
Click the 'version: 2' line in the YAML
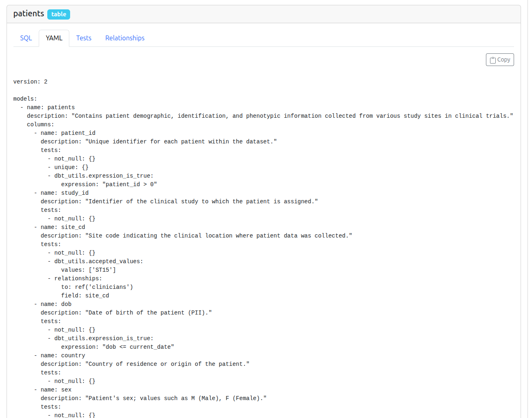coord(30,81)
